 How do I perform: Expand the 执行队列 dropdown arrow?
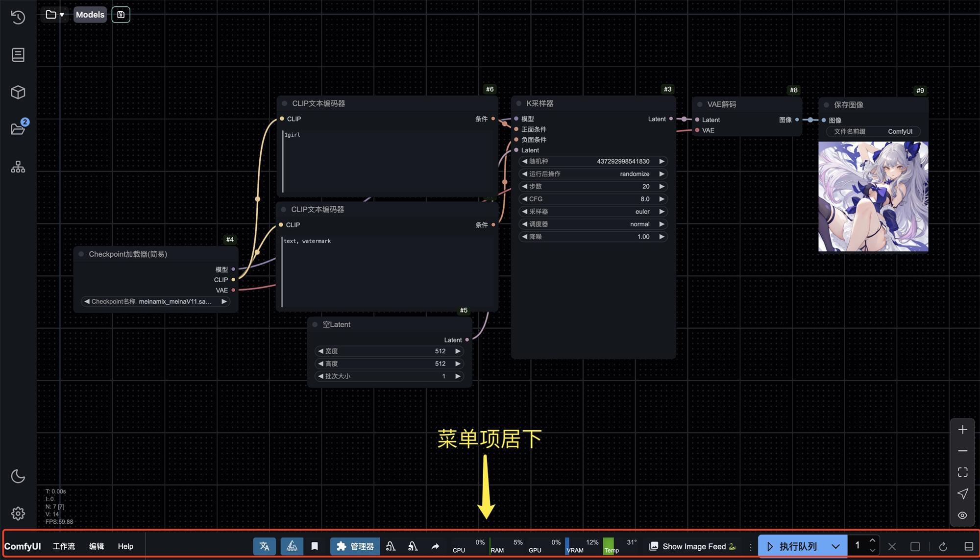click(x=835, y=546)
